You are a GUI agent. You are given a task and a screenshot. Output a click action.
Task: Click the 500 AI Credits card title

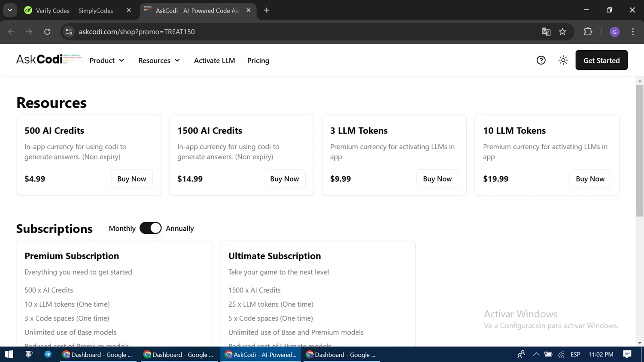pyautogui.click(x=54, y=130)
